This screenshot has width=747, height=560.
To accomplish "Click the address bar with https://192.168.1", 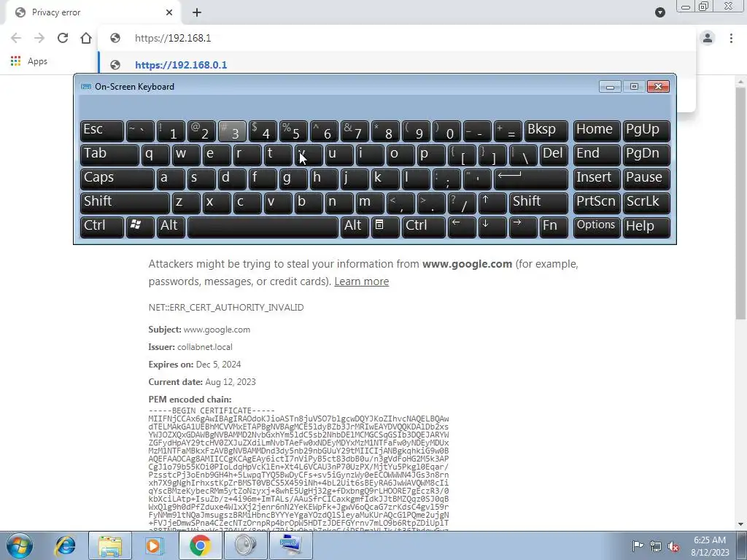I will 396,38.
